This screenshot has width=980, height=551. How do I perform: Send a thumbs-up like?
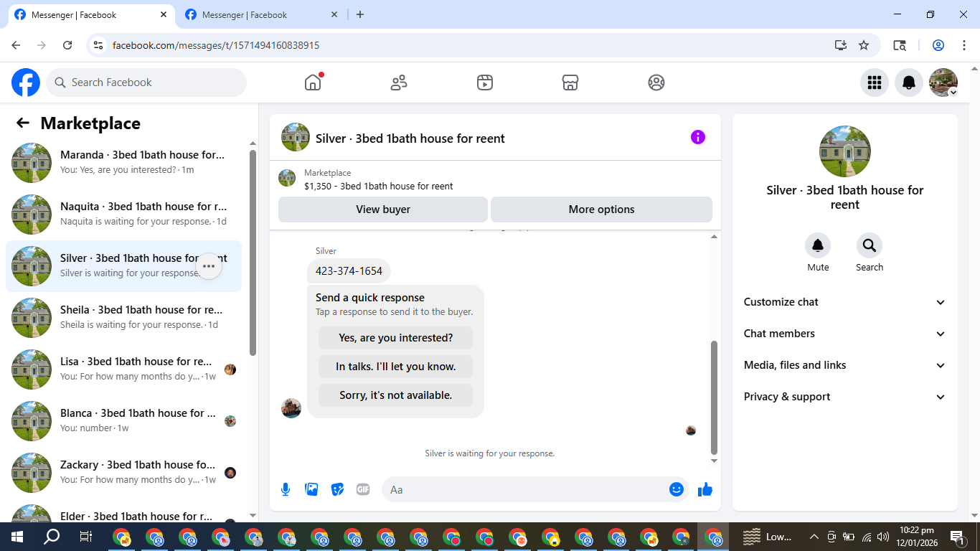click(x=705, y=489)
